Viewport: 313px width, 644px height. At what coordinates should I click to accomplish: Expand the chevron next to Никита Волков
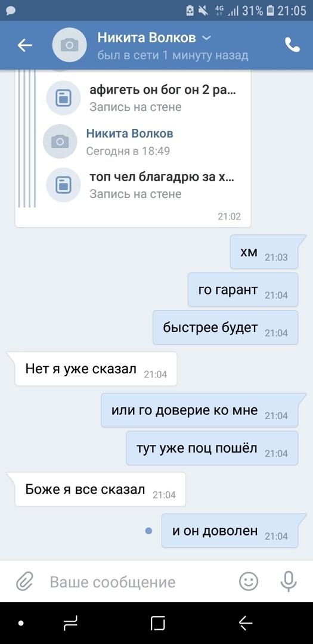click(x=207, y=38)
